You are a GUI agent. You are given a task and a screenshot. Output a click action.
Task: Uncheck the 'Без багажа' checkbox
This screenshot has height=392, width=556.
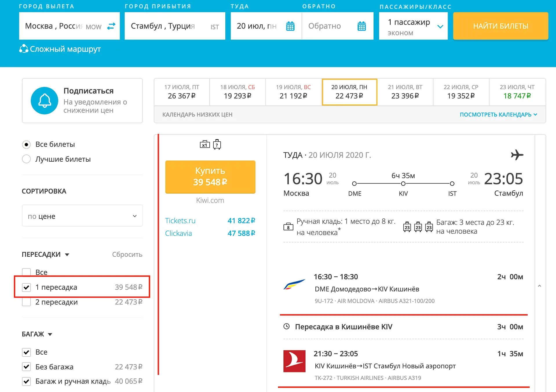click(x=26, y=367)
